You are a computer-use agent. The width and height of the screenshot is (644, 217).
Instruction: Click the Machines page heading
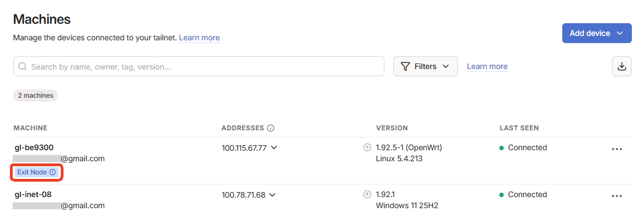click(x=42, y=19)
